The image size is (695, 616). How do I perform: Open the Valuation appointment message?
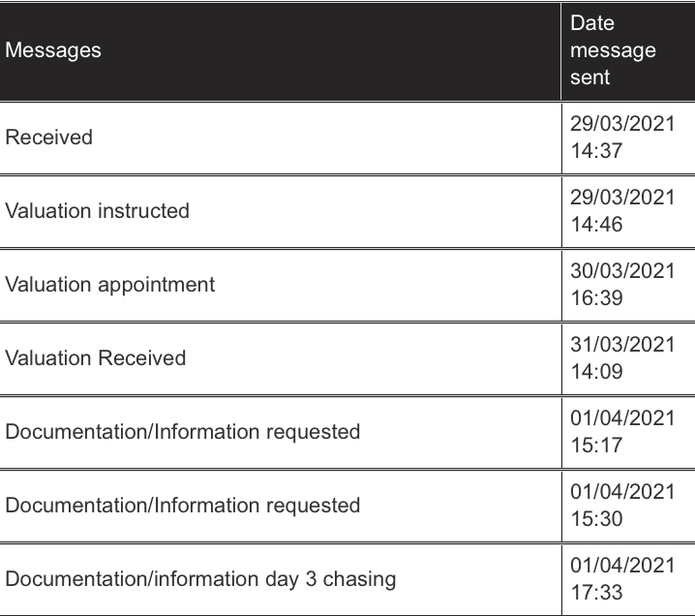(110, 285)
